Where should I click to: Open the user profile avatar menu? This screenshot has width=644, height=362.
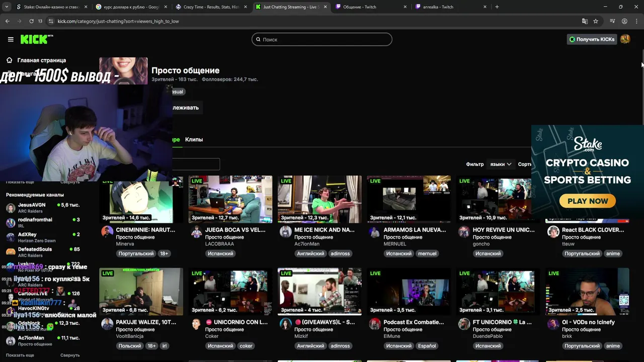click(x=625, y=39)
